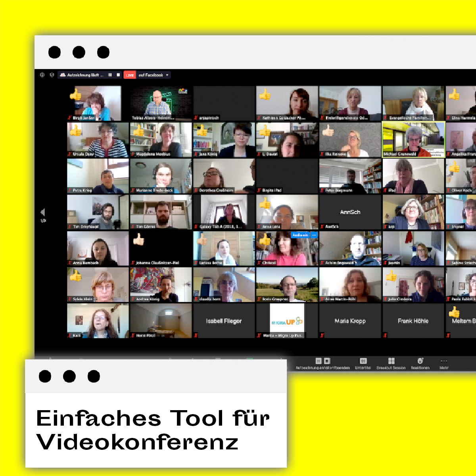Viewport: 476px width, 476px height.
Task: Select claudia horn video tile
Action: pyautogui.click(x=224, y=285)
